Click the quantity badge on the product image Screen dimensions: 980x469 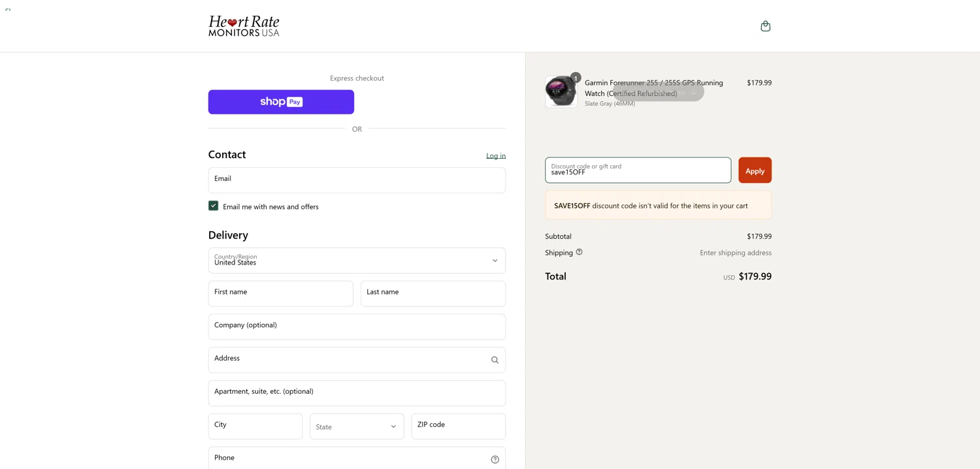click(576, 78)
